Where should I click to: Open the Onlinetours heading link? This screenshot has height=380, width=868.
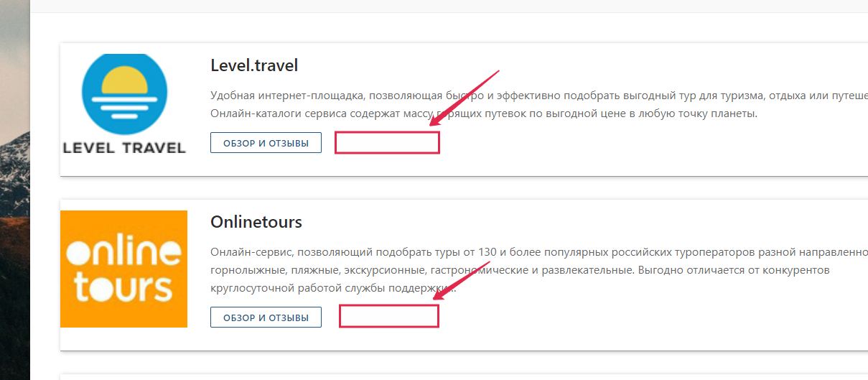(x=256, y=222)
